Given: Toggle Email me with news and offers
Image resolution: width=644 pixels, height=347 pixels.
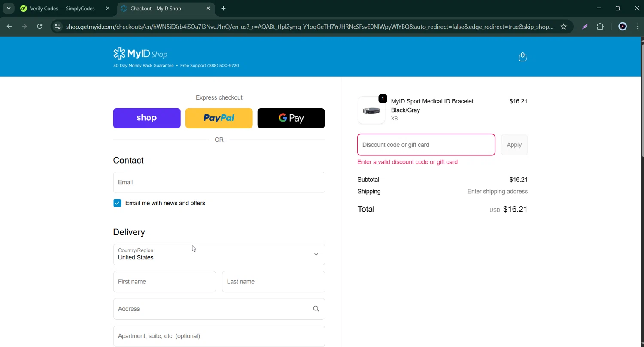Looking at the screenshot, I should tap(117, 203).
